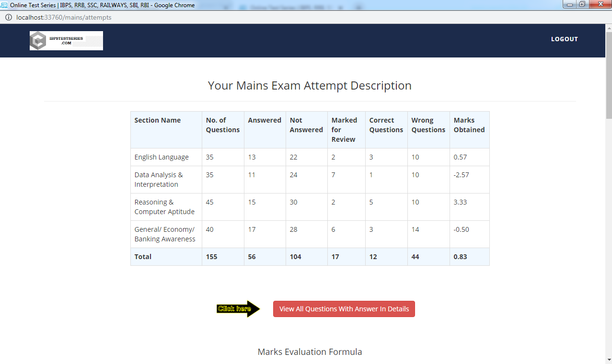Click the Section Name column header

(x=158, y=120)
